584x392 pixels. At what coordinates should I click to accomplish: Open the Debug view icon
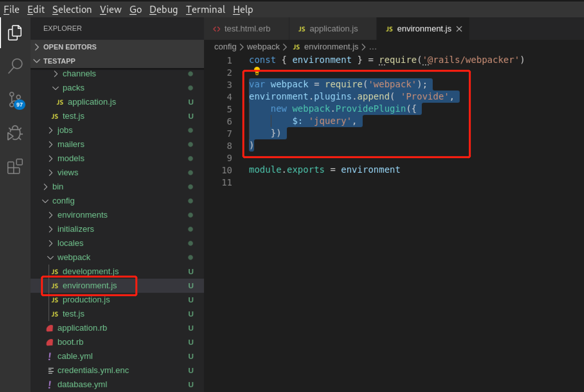click(15, 133)
